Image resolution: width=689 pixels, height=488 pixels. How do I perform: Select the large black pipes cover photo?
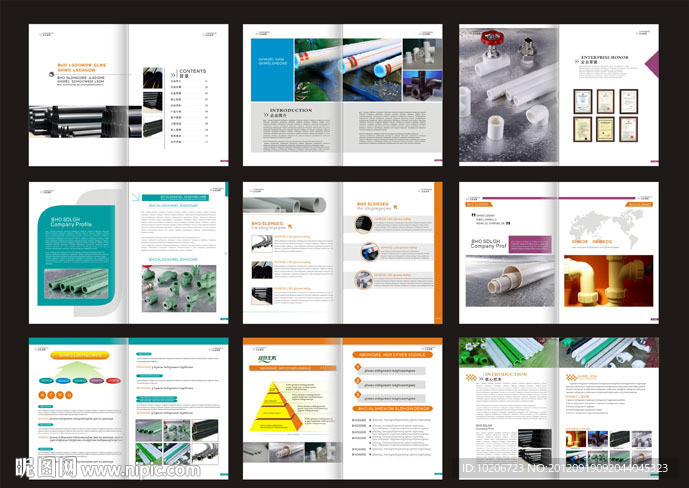coord(85,122)
